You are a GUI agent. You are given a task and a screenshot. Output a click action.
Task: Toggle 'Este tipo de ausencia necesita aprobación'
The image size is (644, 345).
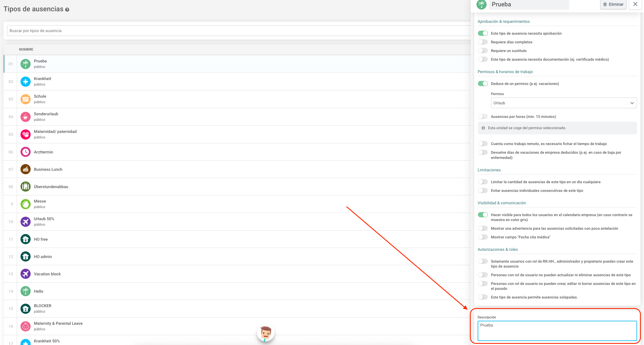click(x=483, y=34)
